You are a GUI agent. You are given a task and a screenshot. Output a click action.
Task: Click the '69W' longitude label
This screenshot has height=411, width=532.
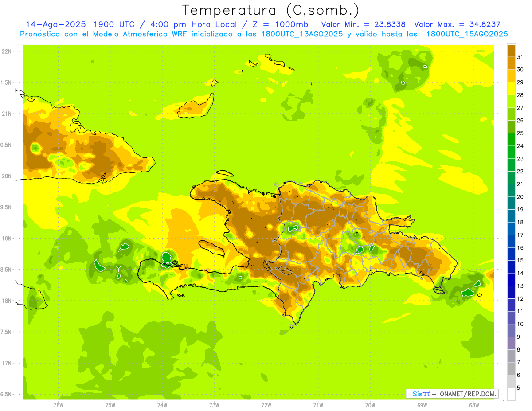pos(422,405)
